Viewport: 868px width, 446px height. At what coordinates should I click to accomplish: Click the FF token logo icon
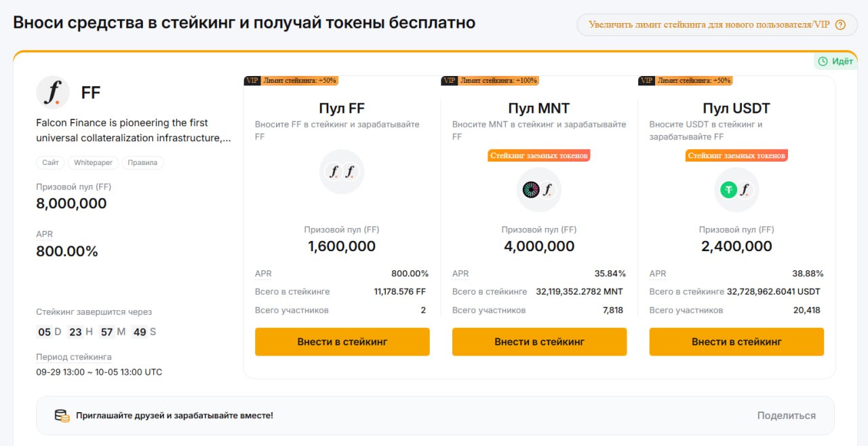(x=53, y=92)
